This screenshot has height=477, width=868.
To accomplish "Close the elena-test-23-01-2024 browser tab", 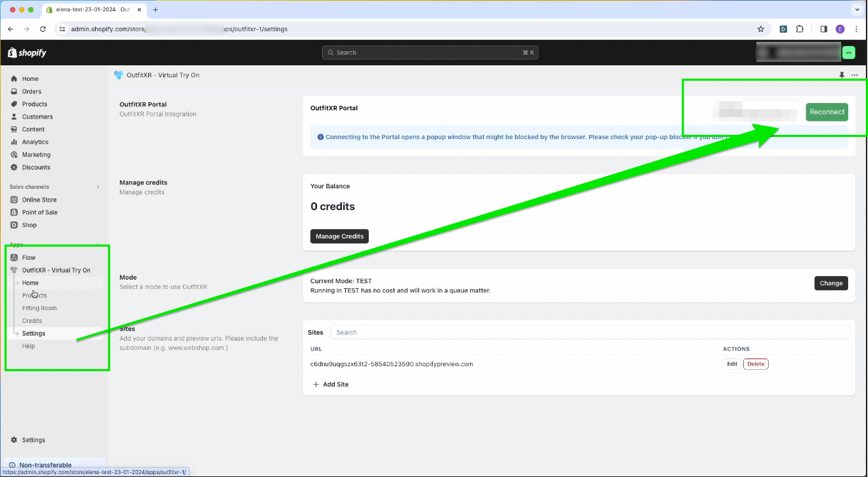I will [138, 10].
